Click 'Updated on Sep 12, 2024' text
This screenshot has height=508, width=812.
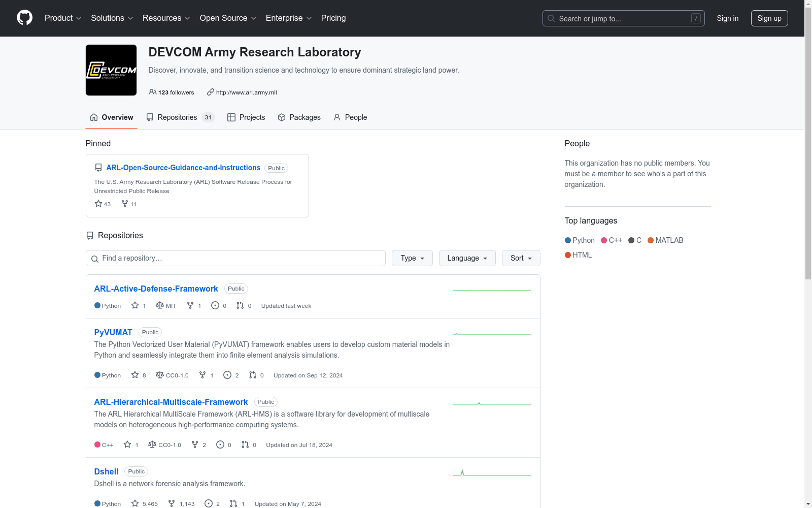[x=308, y=375]
